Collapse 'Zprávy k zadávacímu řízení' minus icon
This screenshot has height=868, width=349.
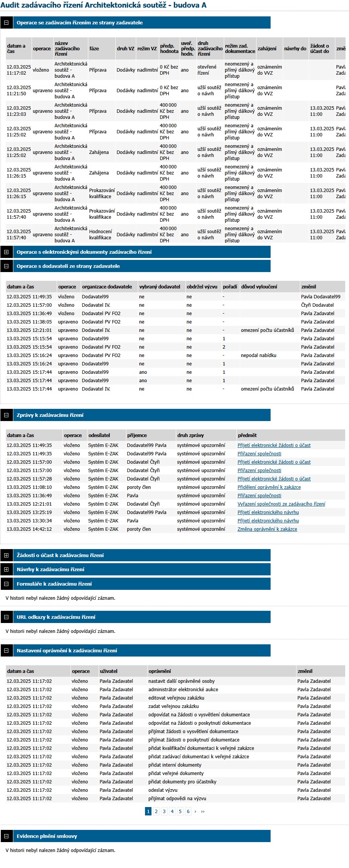click(6, 415)
